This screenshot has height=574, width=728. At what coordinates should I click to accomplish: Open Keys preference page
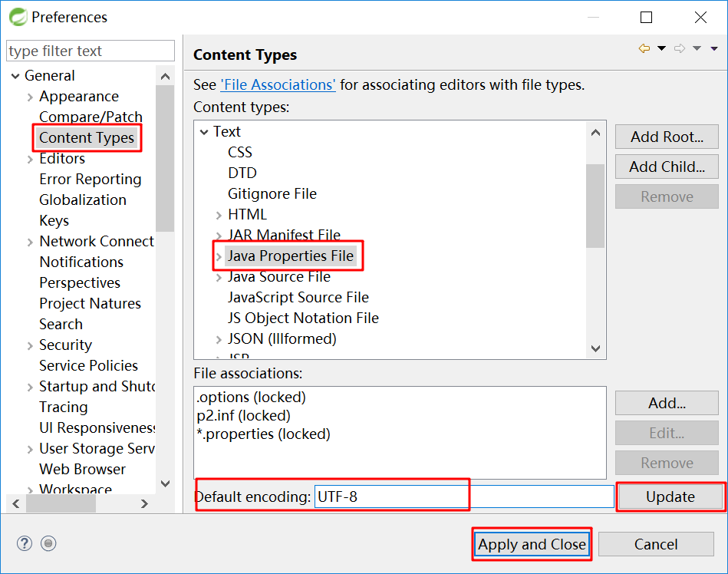pyautogui.click(x=54, y=220)
